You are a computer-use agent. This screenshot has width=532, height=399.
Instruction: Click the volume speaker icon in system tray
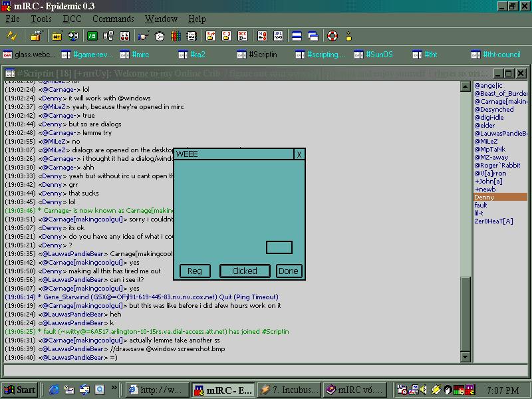422,389
